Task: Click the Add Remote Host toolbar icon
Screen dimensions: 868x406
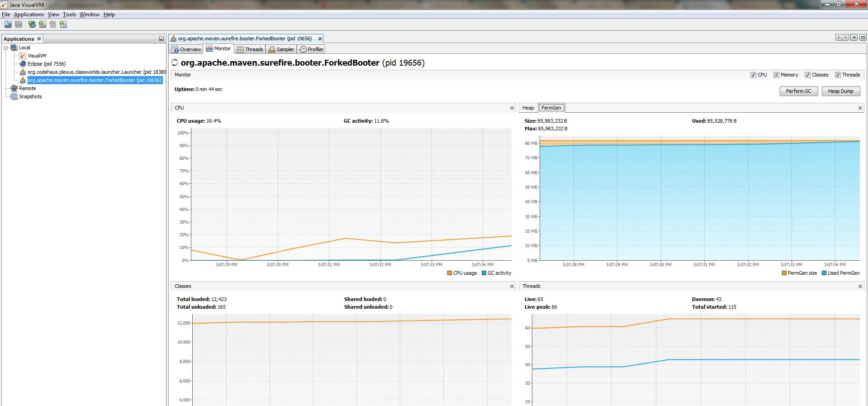Action: (32, 24)
